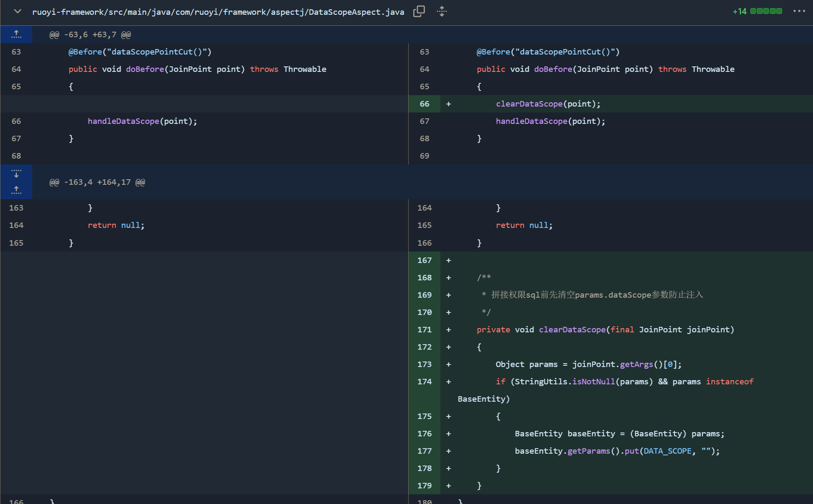Select added line number 174
Viewport: 813px width, 504px height.
pyautogui.click(x=424, y=381)
